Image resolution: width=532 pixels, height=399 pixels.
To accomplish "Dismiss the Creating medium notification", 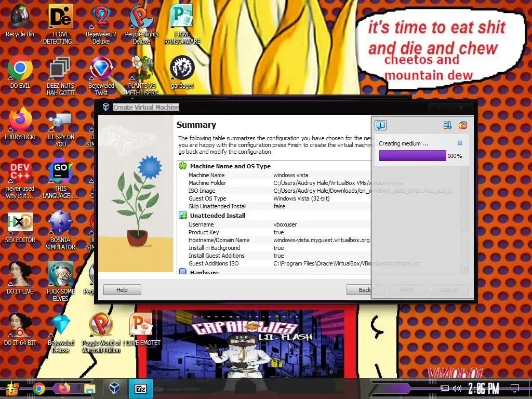I will (x=460, y=143).
